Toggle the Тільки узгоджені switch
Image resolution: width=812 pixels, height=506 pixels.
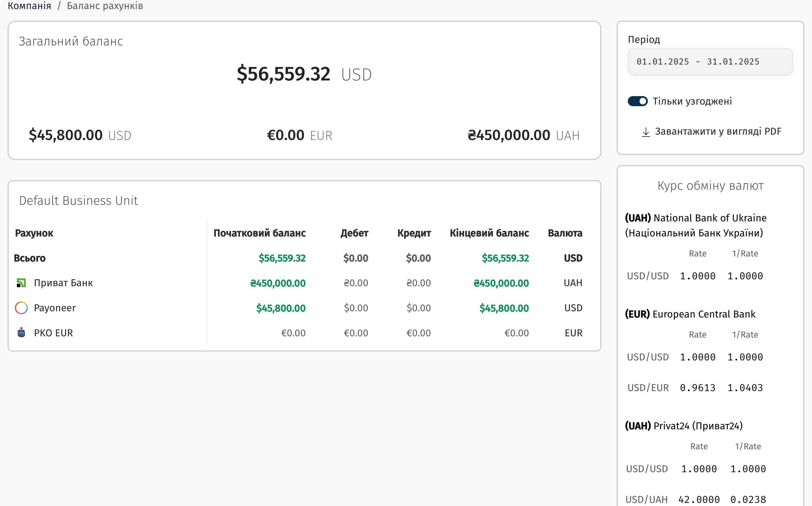(637, 101)
